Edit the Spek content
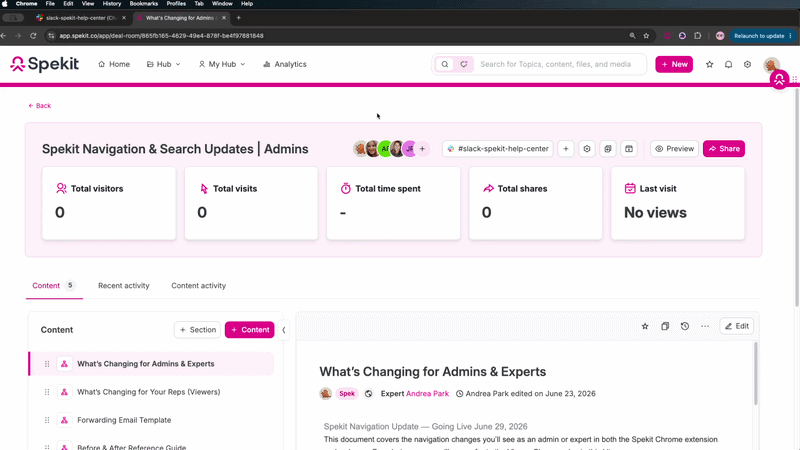The height and width of the screenshot is (450, 800). pyautogui.click(x=737, y=326)
